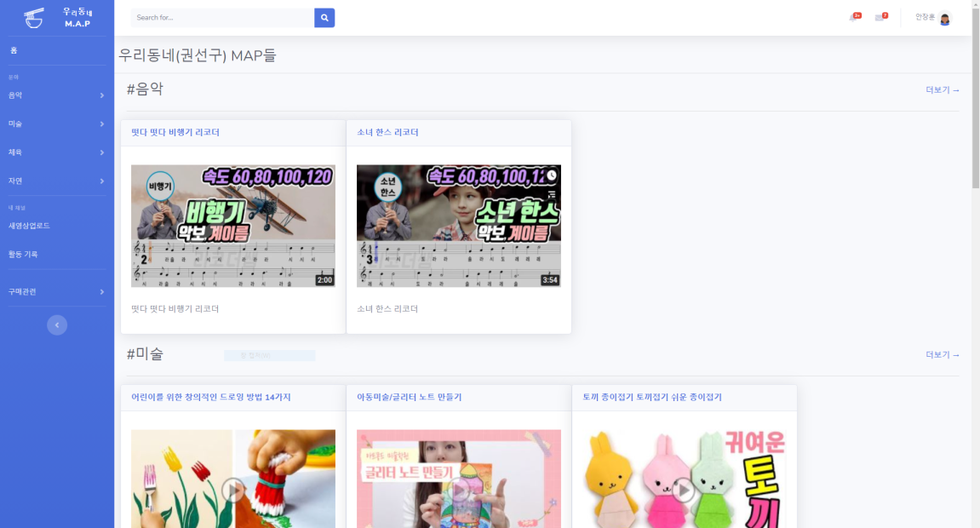Click the 떳다 떳다 비행기 리코더 caption below thumbnail

175,308
